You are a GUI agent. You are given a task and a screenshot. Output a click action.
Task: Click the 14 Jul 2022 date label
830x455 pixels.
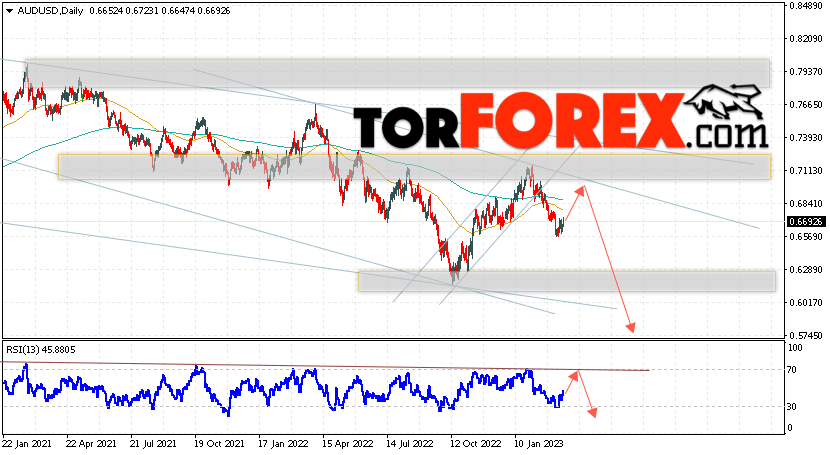coord(411,444)
